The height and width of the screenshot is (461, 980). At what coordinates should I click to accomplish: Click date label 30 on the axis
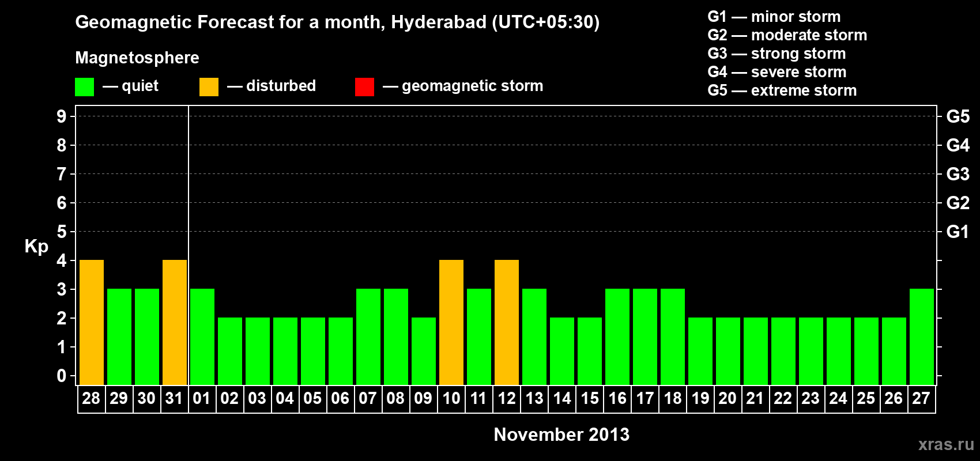tap(146, 398)
